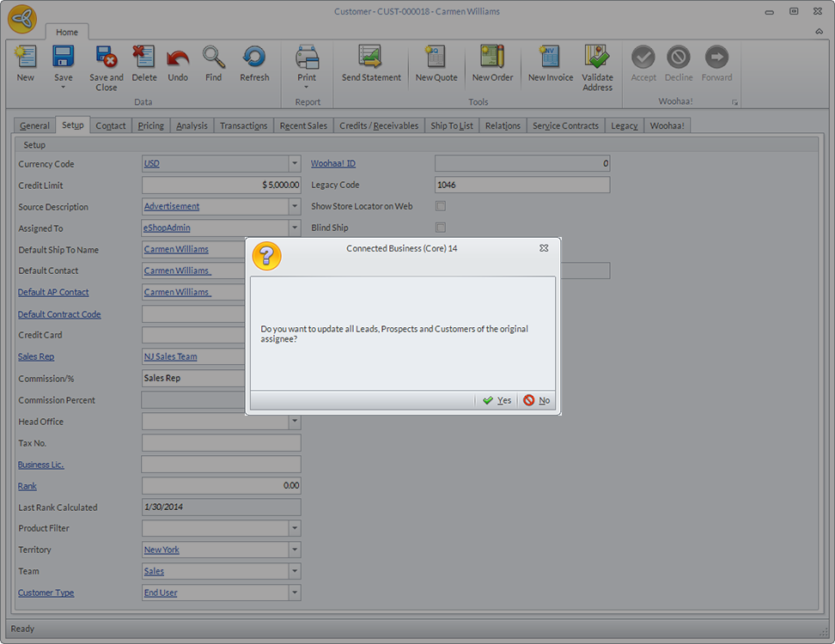Click Yes in the confirmation dialog

pos(497,400)
